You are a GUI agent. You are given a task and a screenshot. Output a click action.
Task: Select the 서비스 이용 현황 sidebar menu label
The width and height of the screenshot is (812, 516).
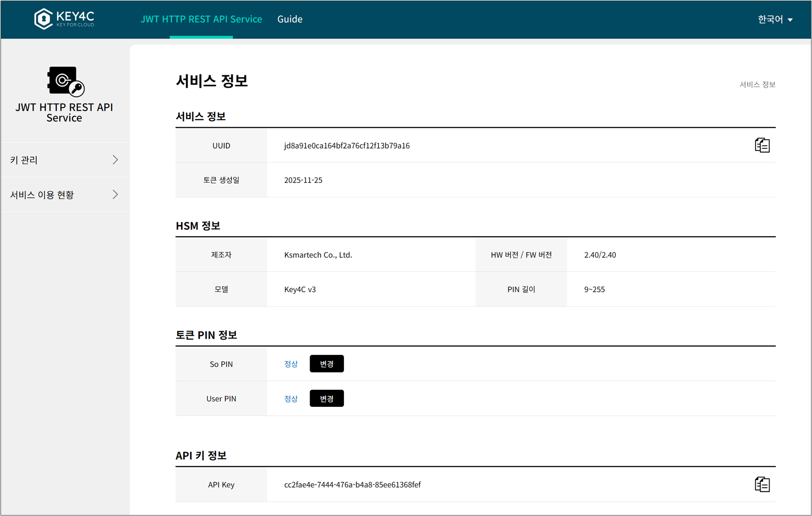pos(42,195)
